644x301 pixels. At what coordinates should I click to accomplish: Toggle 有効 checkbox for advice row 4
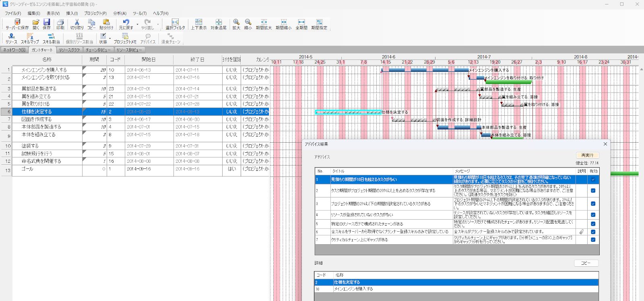[593, 215]
